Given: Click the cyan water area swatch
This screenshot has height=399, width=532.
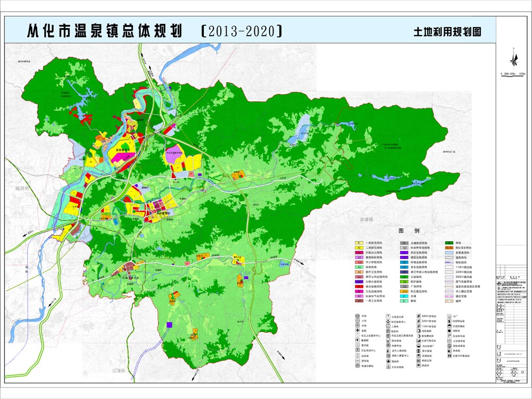Looking at the screenshot, I should coord(404,296).
